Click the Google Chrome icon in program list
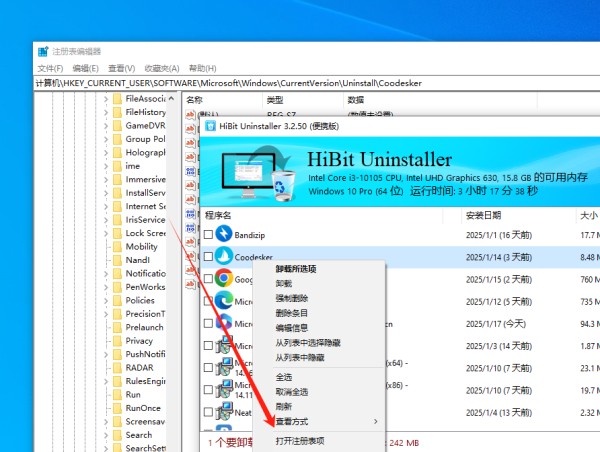 (x=224, y=278)
